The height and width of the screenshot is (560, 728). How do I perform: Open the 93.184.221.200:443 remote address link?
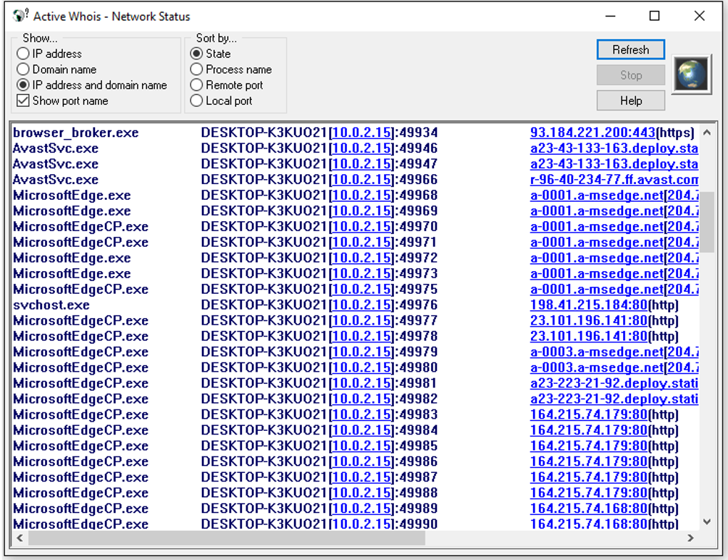click(x=592, y=133)
